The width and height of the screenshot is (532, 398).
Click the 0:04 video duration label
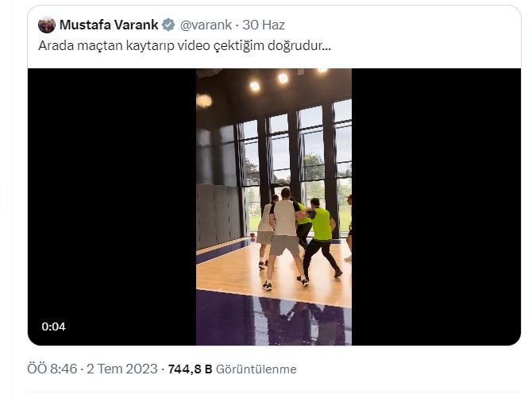click(x=53, y=327)
